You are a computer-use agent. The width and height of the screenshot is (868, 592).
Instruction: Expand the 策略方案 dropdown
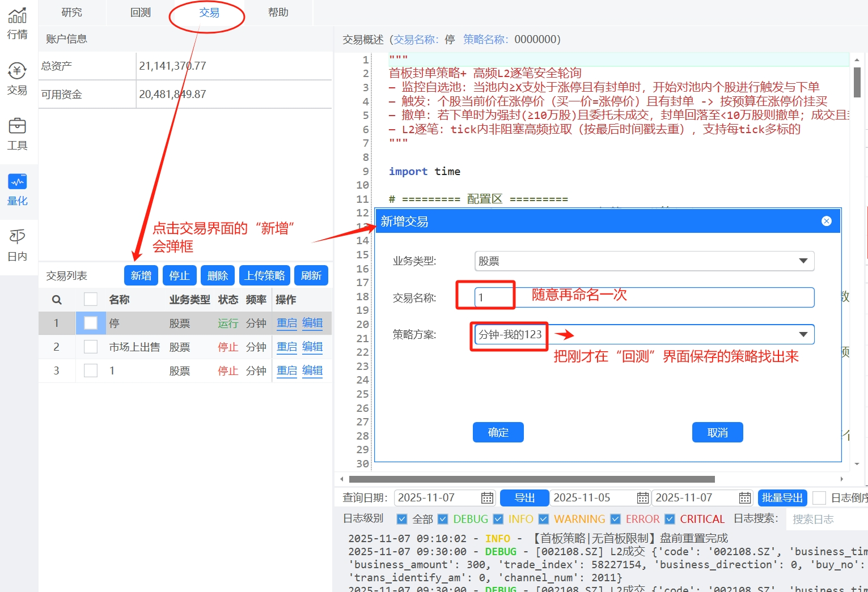[803, 334]
